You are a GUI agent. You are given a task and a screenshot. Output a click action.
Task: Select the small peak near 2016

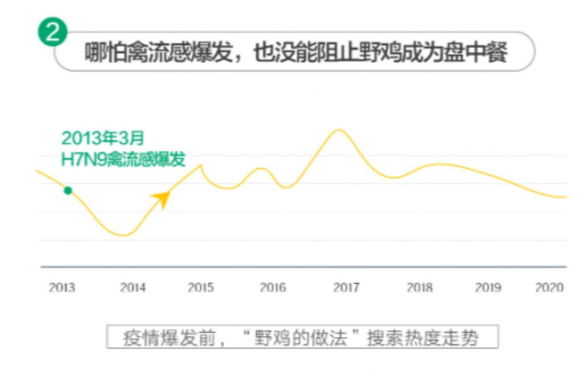click(261, 168)
